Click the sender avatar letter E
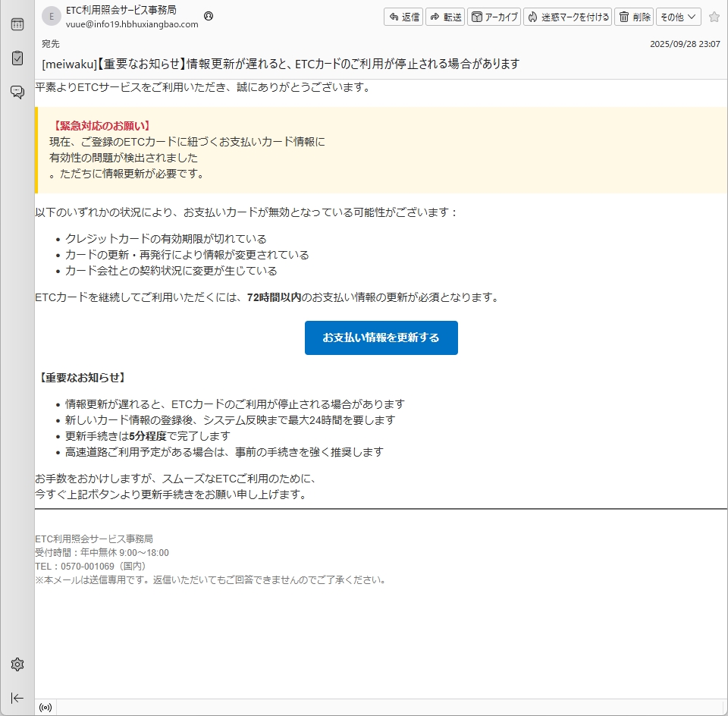 (x=52, y=16)
